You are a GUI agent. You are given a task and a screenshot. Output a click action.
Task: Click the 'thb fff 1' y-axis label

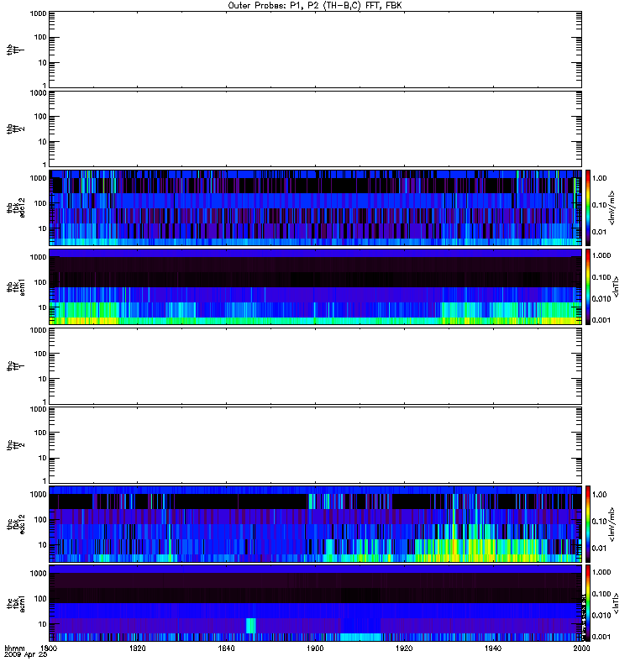click(16, 50)
